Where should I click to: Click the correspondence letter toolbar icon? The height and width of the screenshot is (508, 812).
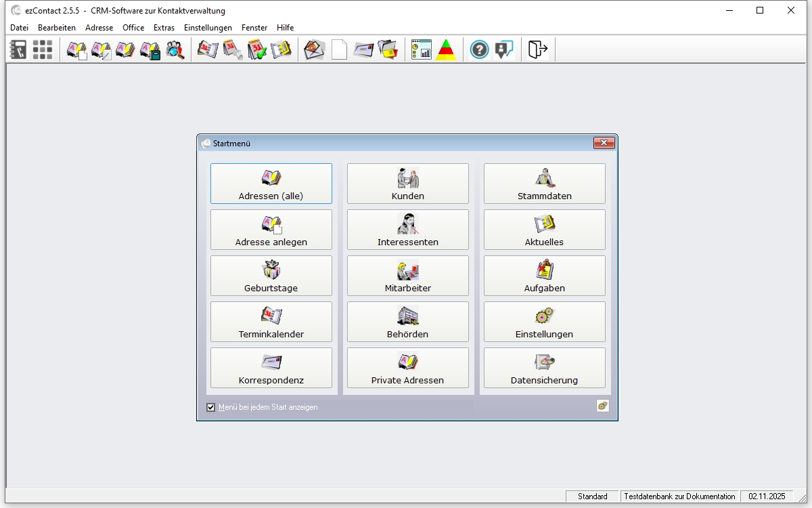click(363, 49)
